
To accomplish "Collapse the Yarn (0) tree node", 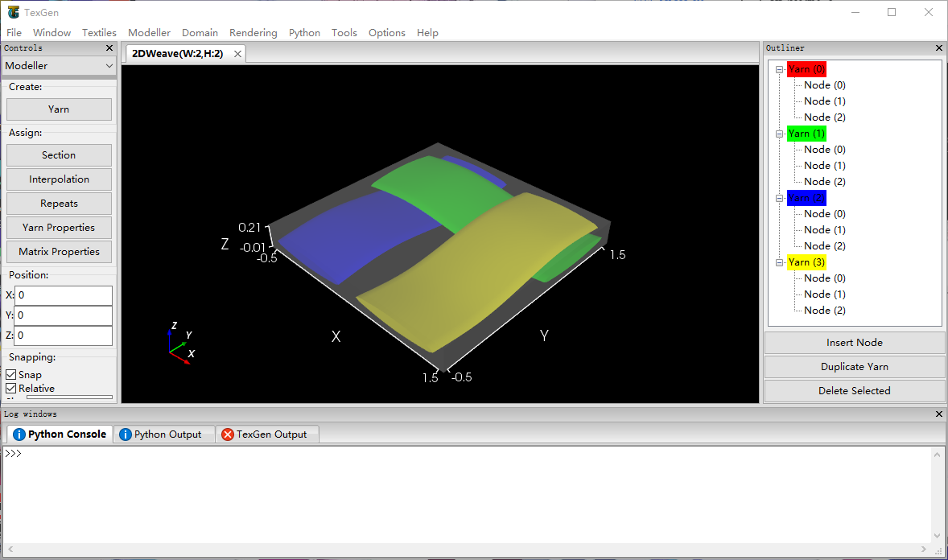I will click(x=779, y=69).
